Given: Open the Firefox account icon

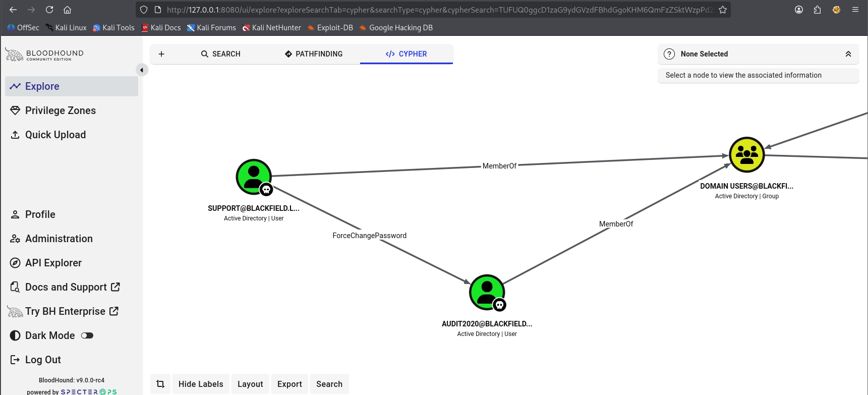Looking at the screenshot, I should (799, 10).
